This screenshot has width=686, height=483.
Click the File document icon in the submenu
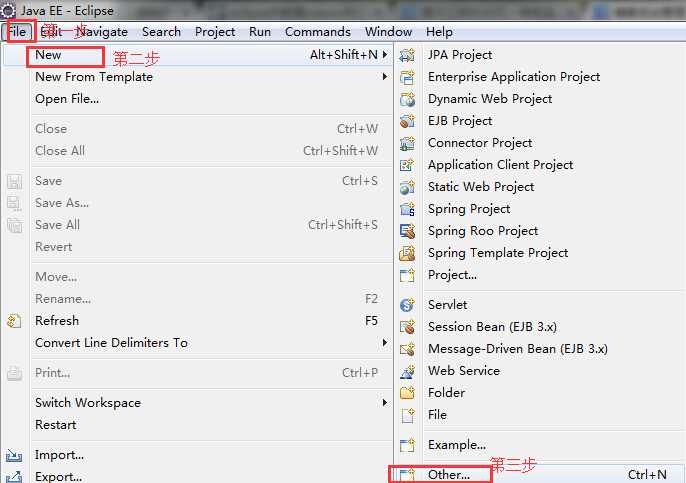click(407, 415)
